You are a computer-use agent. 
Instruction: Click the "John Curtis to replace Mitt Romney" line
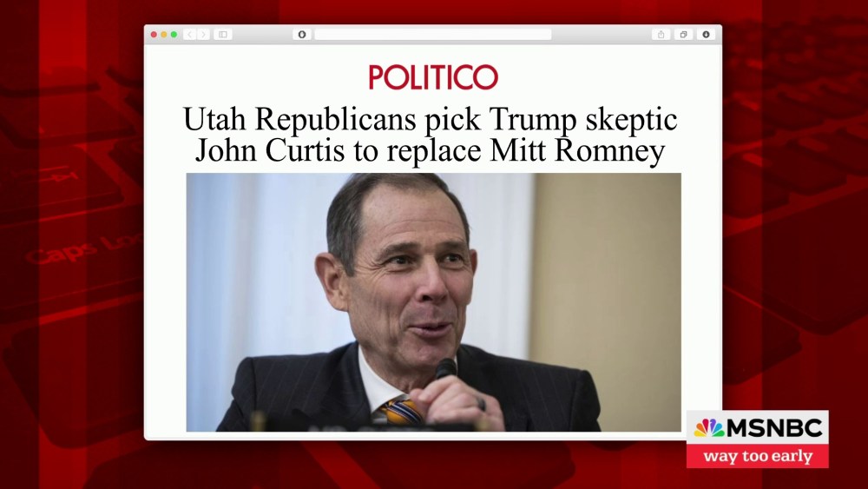[x=431, y=150]
